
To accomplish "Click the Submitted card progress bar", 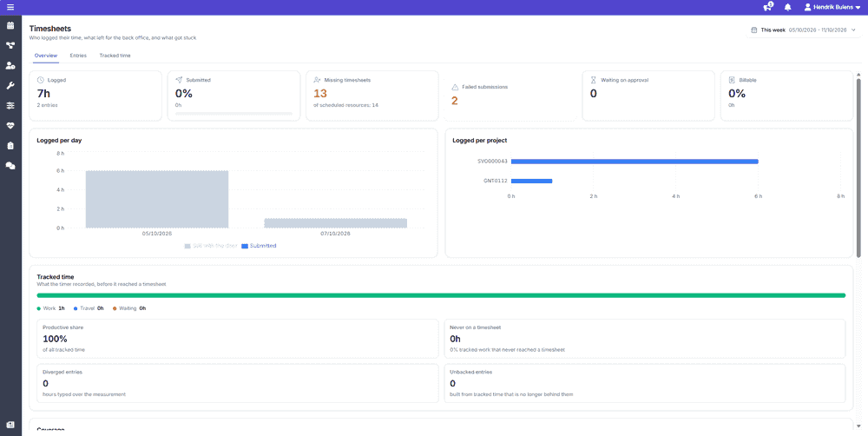I will click(x=233, y=114).
